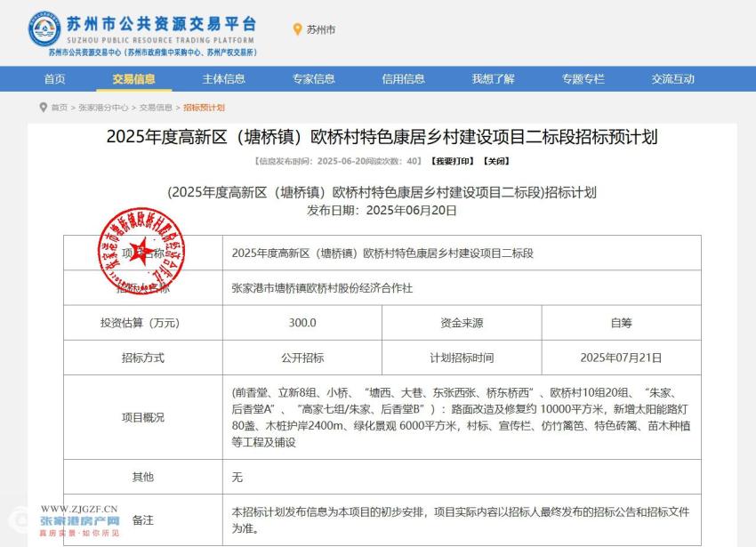
Task: Click the page title 2025年度高新区…招标预计划
Action: pos(382,137)
